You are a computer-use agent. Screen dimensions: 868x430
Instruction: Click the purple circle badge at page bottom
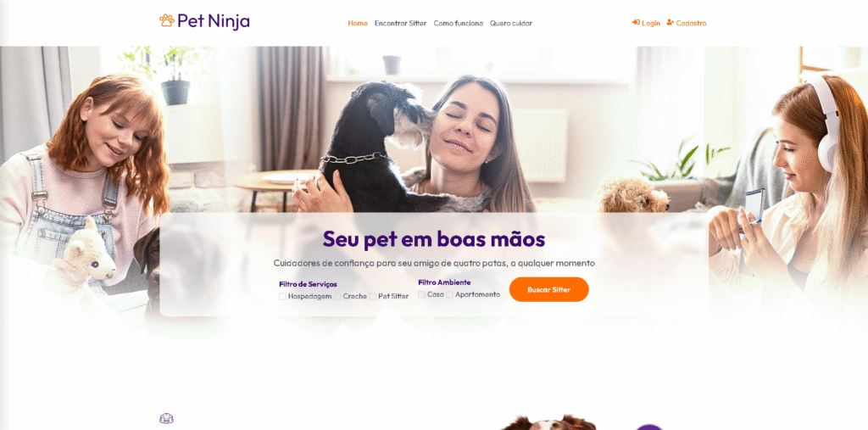tap(648, 427)
